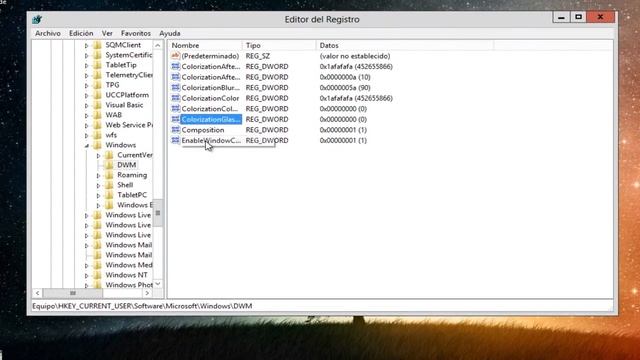Image resolution: width=640 pixels, height=360 pixels.
Task: Click the folder icon of Shell
Action: pyautogui.click(x=109, y=185)
